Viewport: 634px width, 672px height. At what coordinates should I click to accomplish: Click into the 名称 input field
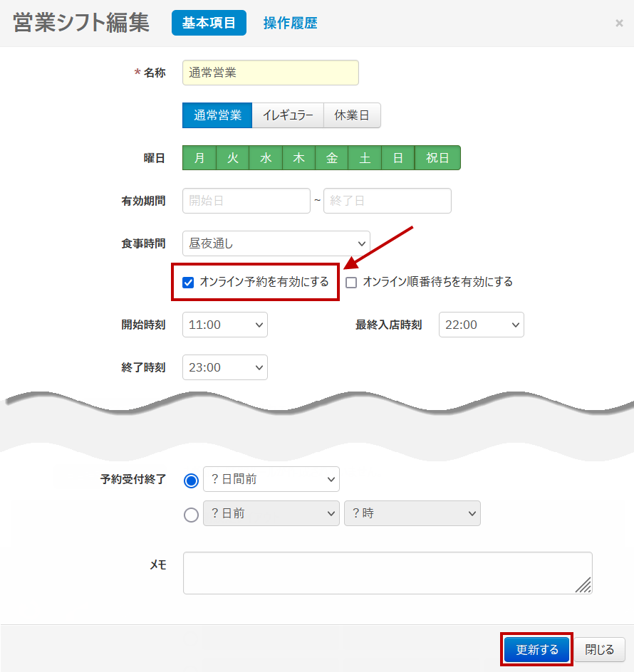point(270,73)
